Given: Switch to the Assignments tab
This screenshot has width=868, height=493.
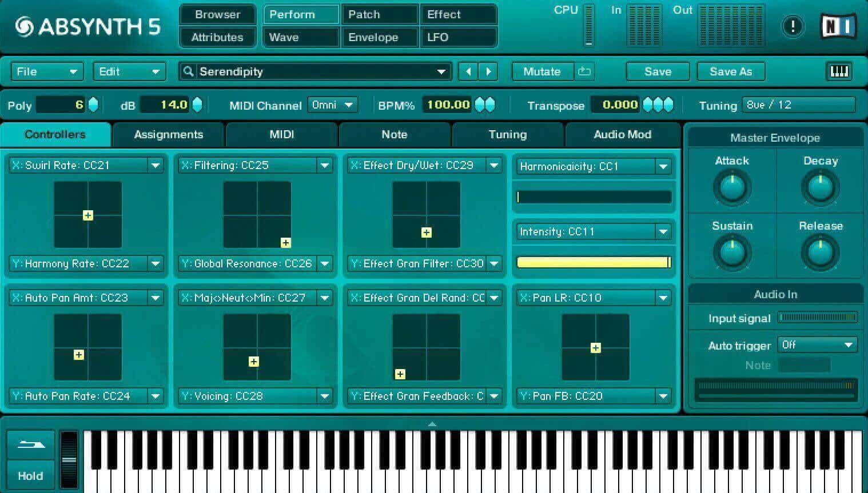Looking at the screenshot, I should point(168,134).
